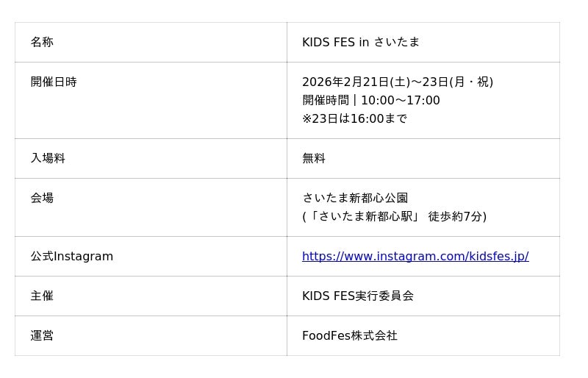Click the 運営 row label
Viewport: 588px width, 378px height.
pyautogui.click(x=42, y=336)
